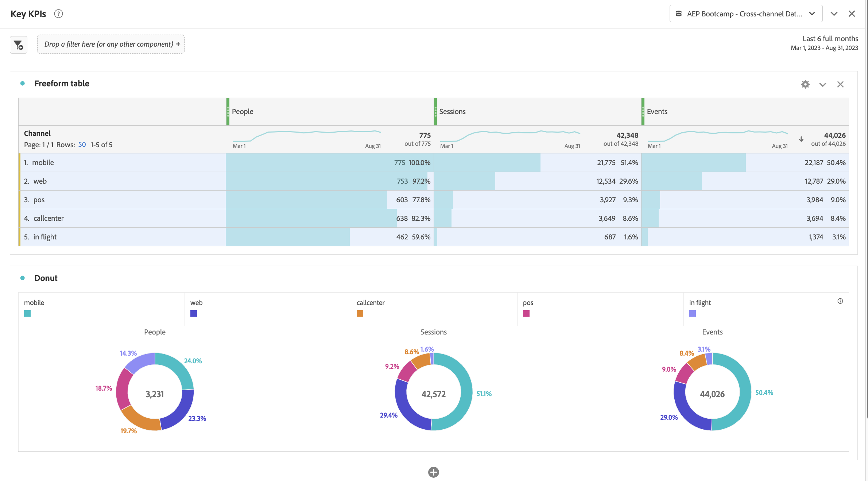Open the AEP Bootcamp data view dropdown
Image resolution: width=868 pixels, height=481 pixels.
746,14
